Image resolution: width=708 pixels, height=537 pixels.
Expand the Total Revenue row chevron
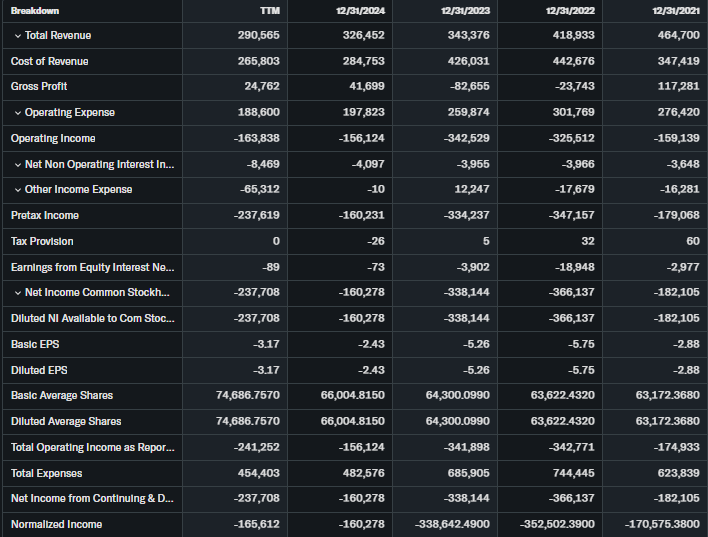coord(17,36)
